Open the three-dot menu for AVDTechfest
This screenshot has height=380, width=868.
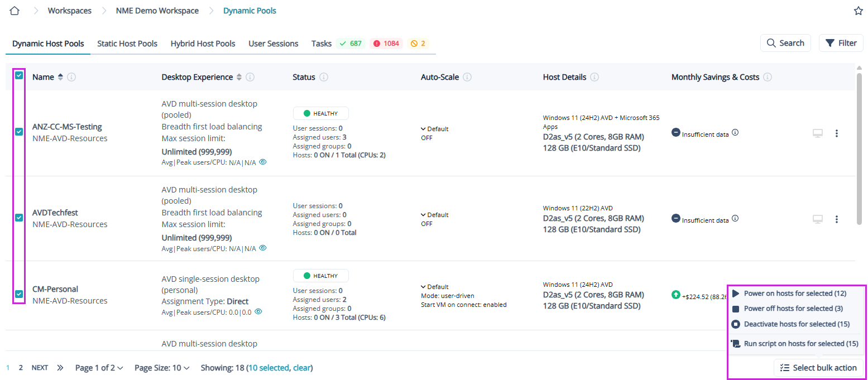click(836, 219)
